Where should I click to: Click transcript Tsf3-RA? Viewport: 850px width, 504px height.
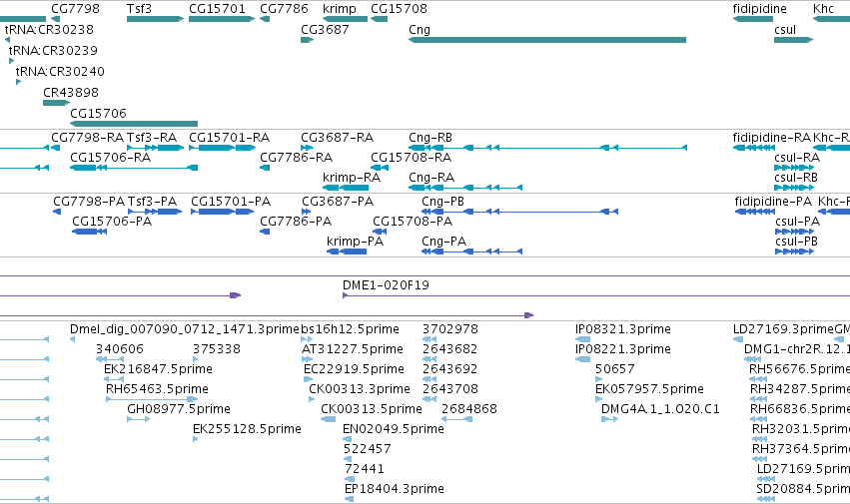155,148
